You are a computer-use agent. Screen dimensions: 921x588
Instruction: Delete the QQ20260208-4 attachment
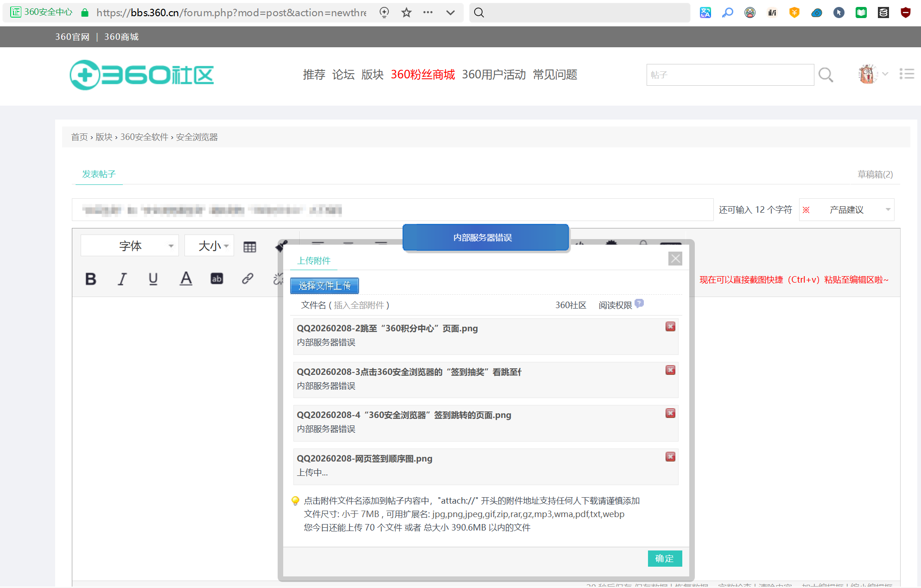point(670,413)
